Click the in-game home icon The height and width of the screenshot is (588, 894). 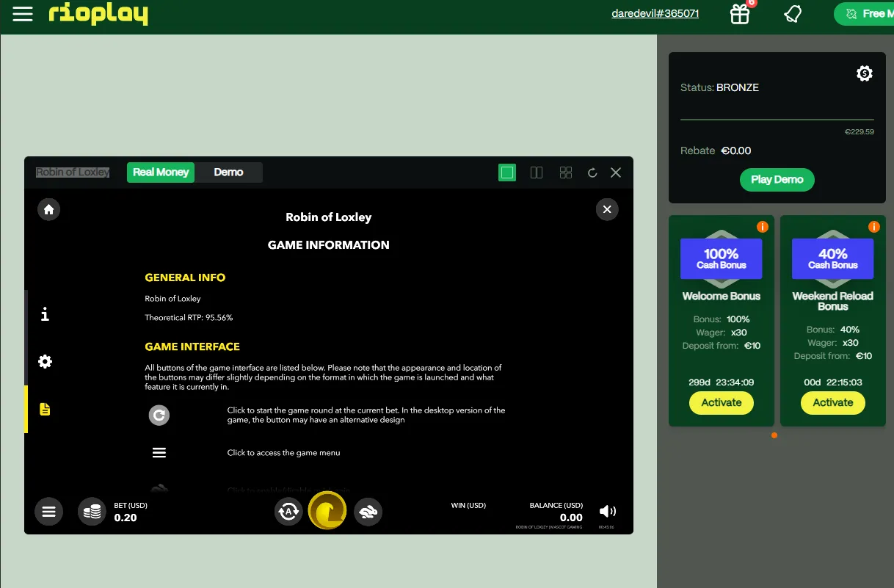coord(49,209)
